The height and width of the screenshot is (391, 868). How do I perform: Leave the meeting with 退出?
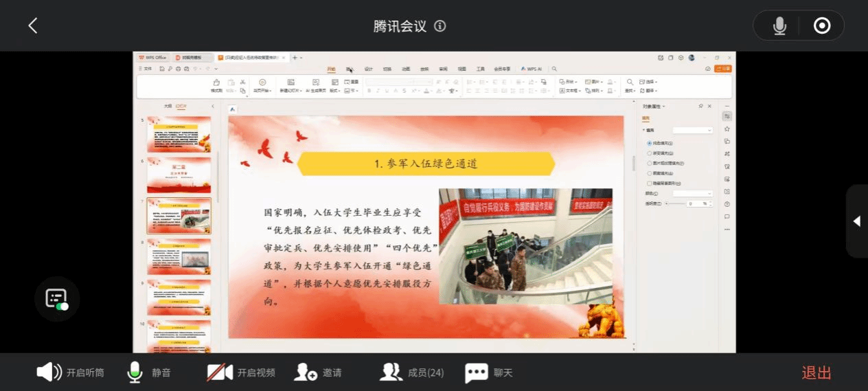816,372
